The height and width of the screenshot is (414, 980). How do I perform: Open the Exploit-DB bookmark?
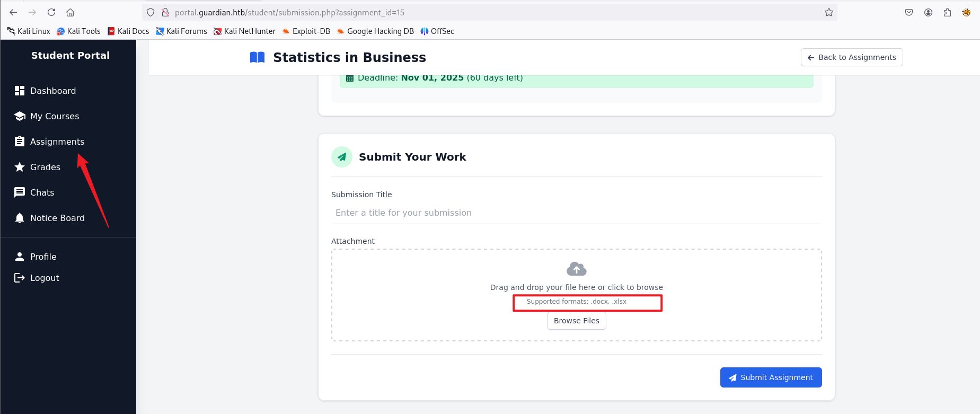tap(306, 31)
